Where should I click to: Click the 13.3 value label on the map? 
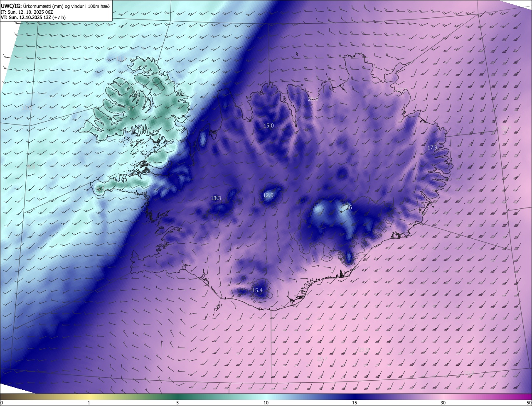(216, 198)
